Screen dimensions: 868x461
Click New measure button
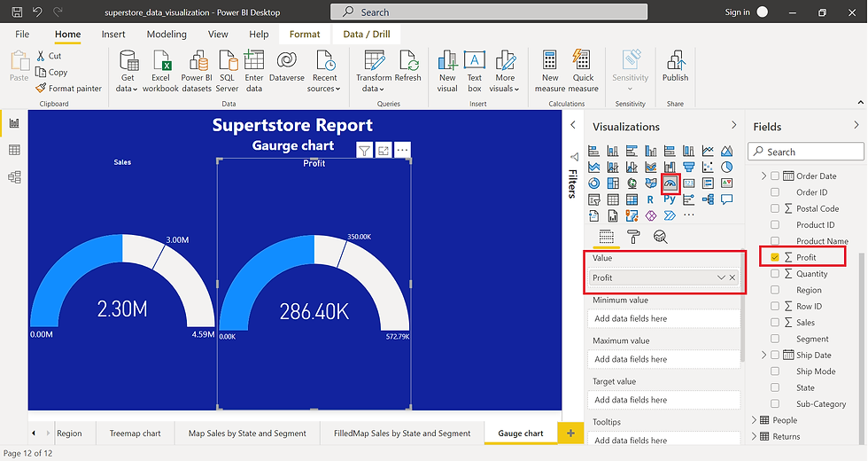(x=550, y=71)
